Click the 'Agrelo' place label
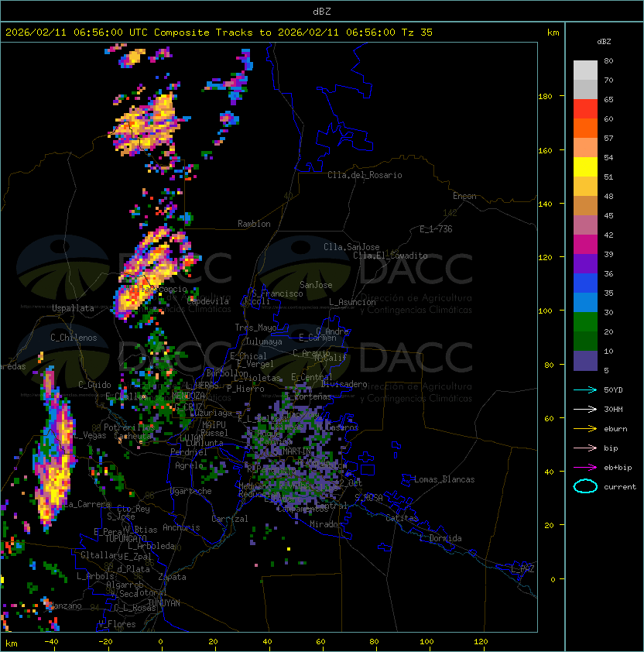Image resolution: width=644 pixels, height=652 pixels. pos(189,465)
